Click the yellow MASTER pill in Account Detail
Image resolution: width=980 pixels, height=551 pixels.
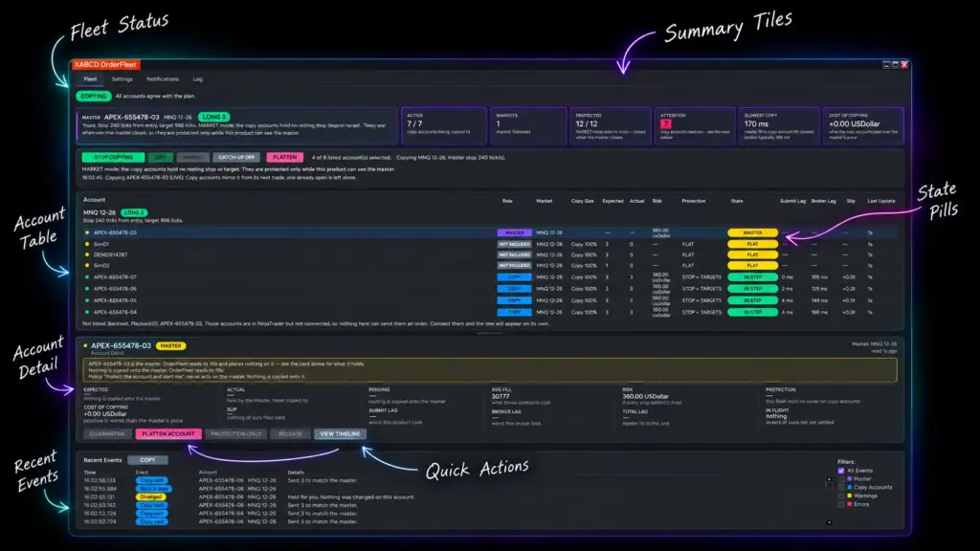click(170, 345)
